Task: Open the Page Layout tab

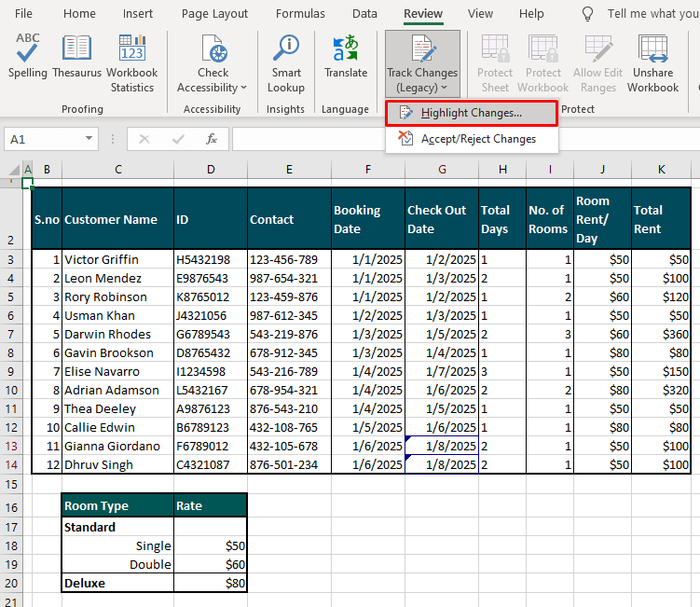Action: [214, 14]
